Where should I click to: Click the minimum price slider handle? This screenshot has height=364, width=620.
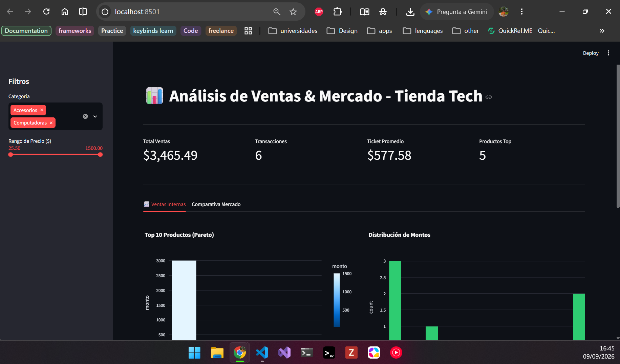tap(11, 155)
